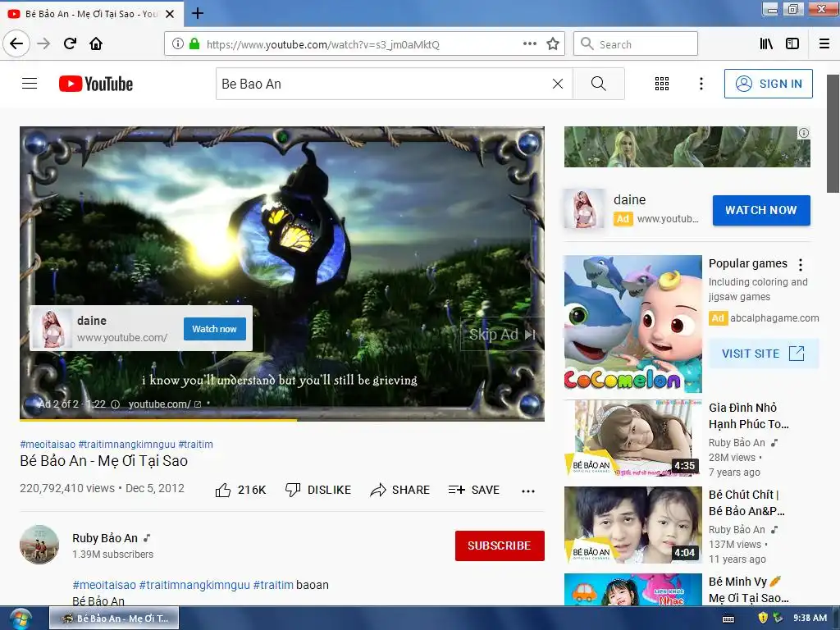The image size is (840, 630).
Task: Bookmark this page with the star icon
Action: click(x=553, y=44)
